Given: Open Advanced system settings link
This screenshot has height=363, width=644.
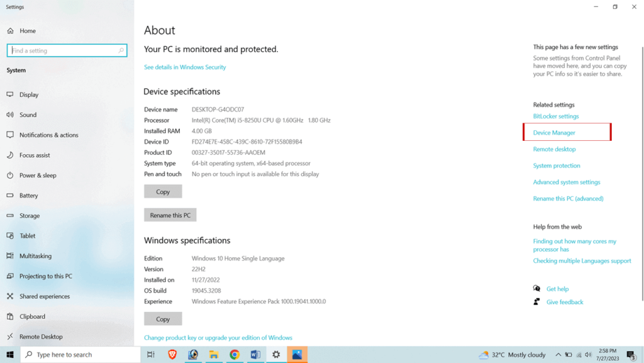Looking at the screenshot, I should click(x=567, y=182).
